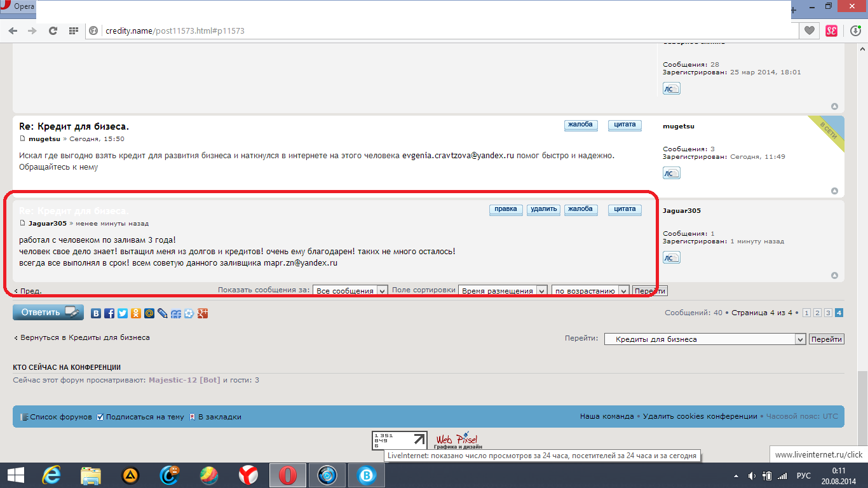Open the 'Пред.' previous page link

tap(30, 291)
